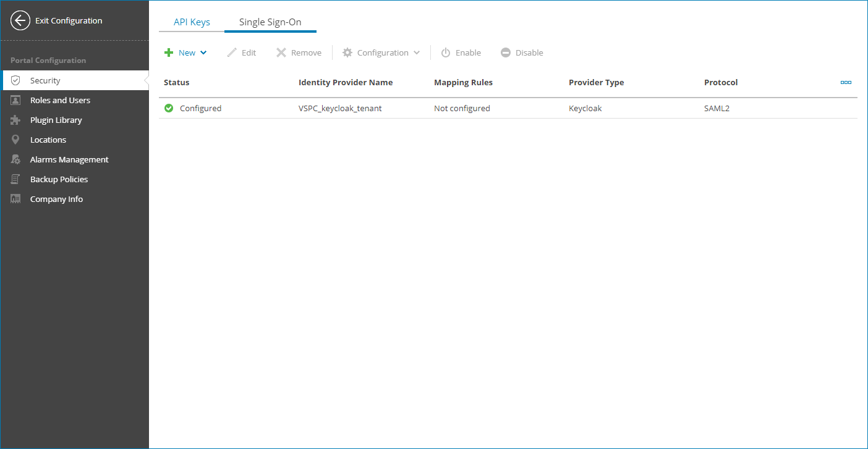Expand the New provider dropdown
Image resolution: width=868 pixels, height=449 pixels.
pos(185,52)
